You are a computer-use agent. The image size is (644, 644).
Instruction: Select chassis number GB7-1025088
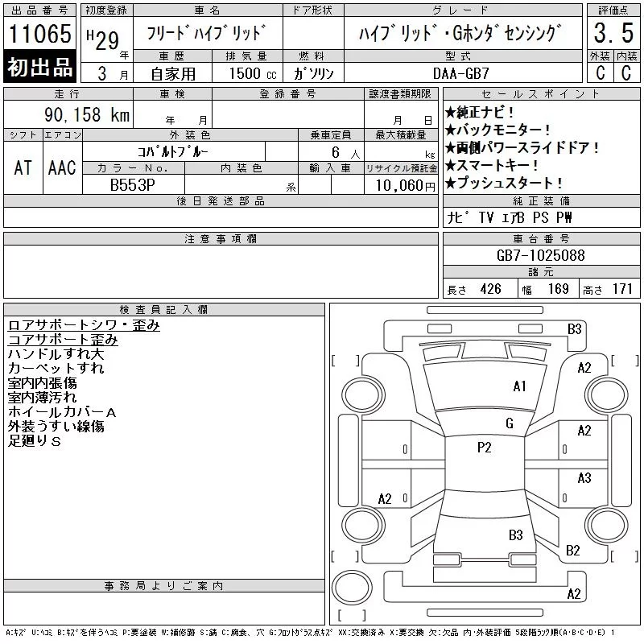tap(540, 255)
